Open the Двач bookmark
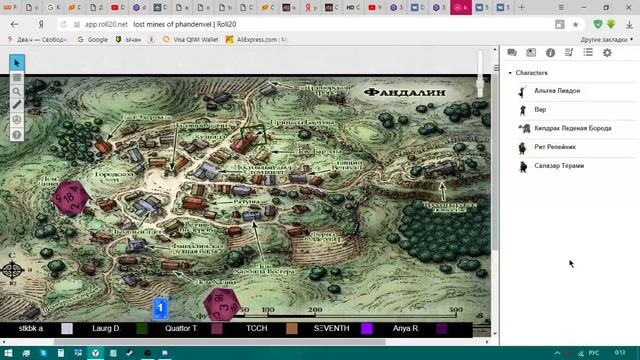640x360 pixels. [x=37, y=40]
